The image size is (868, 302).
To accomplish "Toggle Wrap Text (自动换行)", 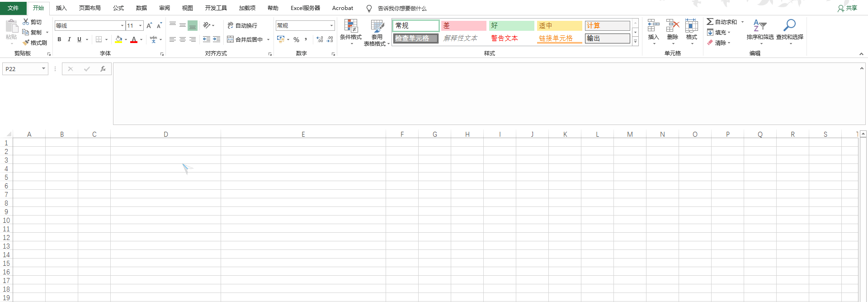I will pyautogui.click(x=242, y=26).
